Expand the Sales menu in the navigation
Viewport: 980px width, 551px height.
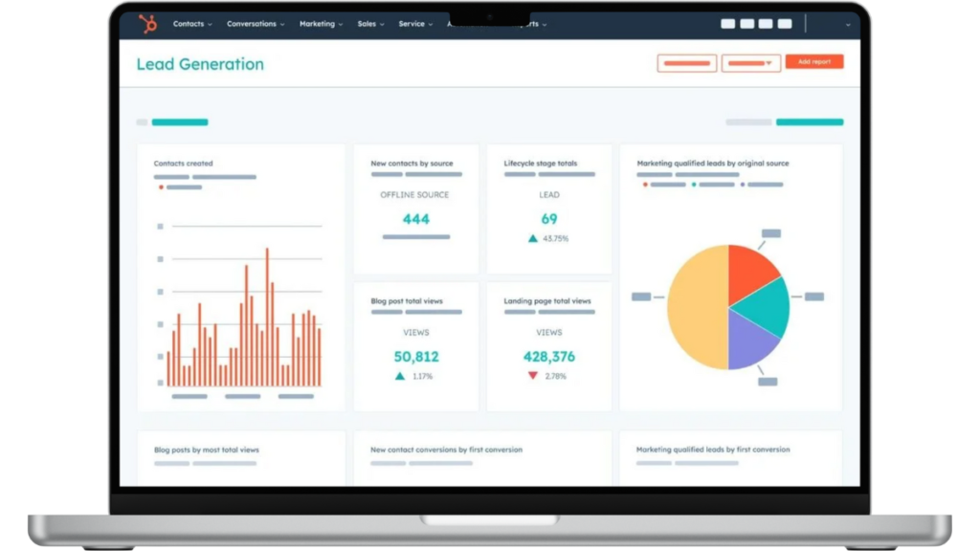pyautogui.click(x=369, y=24)
